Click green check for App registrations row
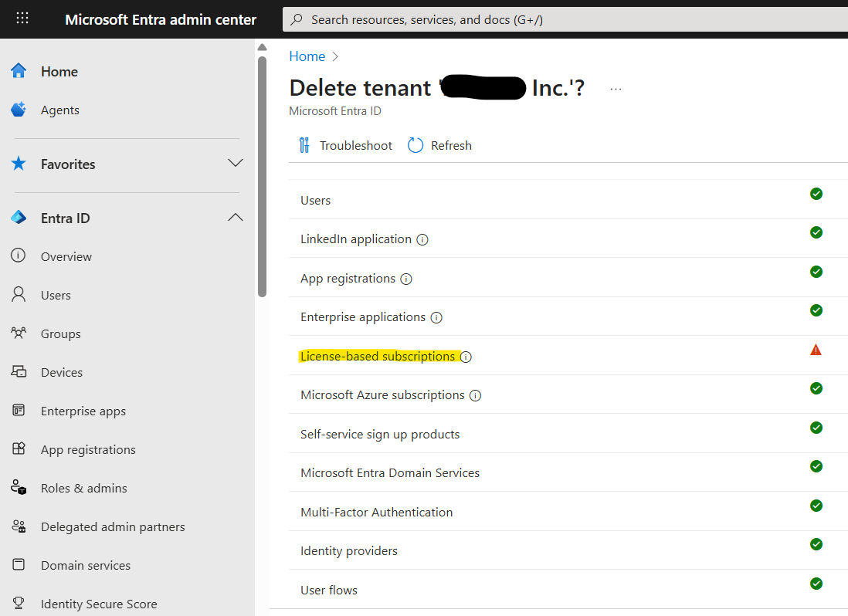 pyautogui.click(x=816, y=272)
